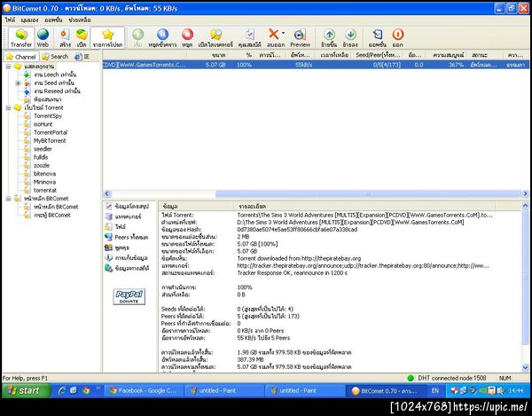532x416 pixels.
Task: Open the log panel with blue info icon
Action: [126, 258]
